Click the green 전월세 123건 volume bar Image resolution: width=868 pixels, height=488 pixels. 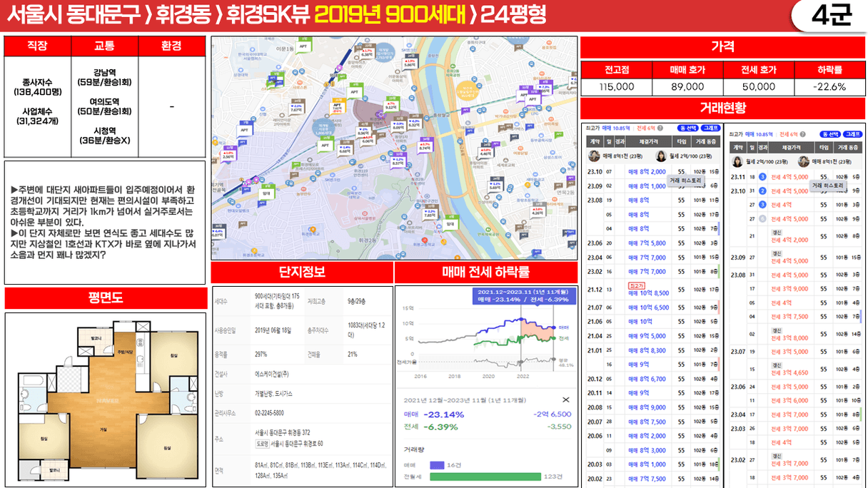coord(485,477)
